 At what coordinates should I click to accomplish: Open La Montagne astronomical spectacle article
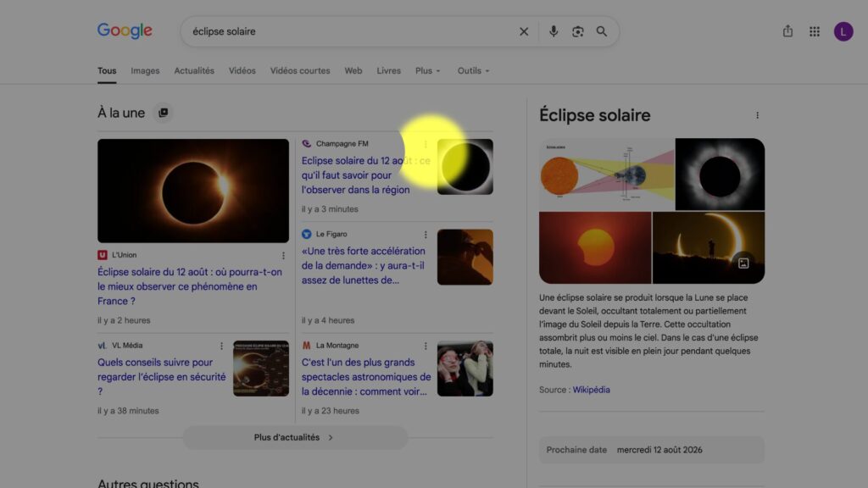pyautogui.click(x=366, y=377)
